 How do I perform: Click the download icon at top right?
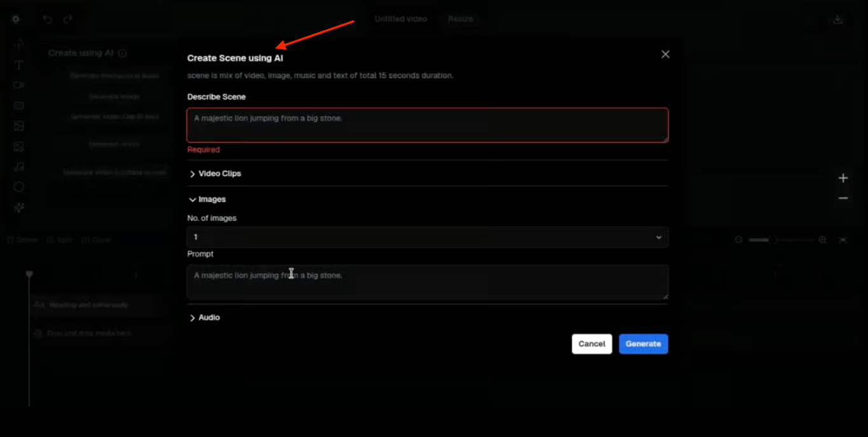838,19
